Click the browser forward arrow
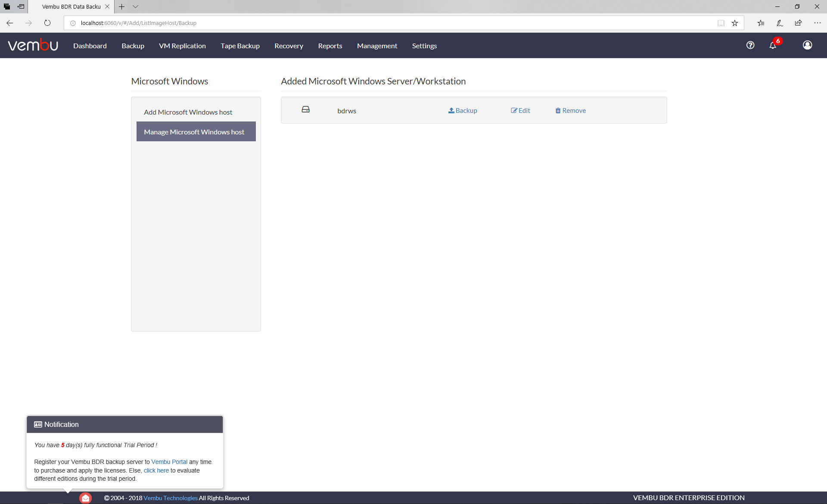The width and height of the screenshot is (827, 504). click(28, 23)
